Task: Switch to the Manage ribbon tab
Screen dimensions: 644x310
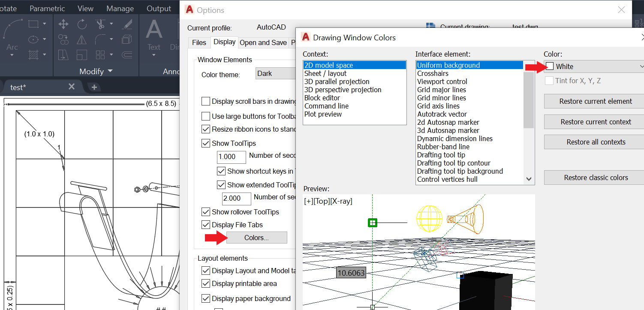Action: coord(120,9)
